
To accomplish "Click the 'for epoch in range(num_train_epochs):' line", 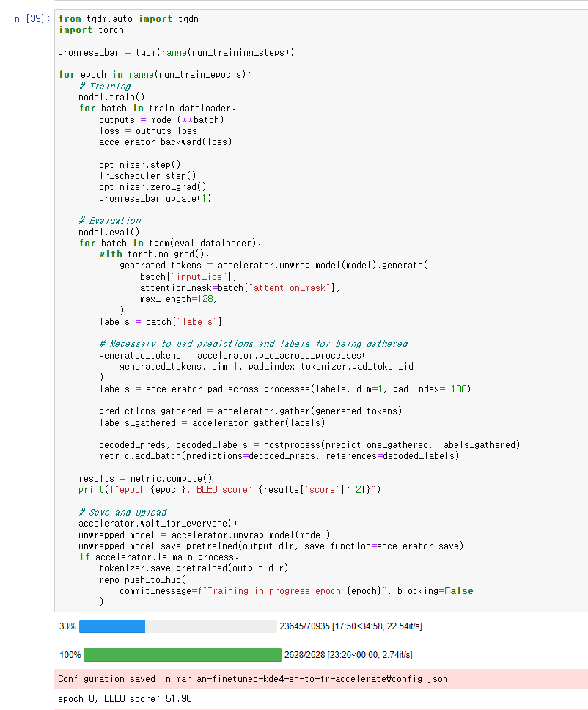I will tap(155, 74).
